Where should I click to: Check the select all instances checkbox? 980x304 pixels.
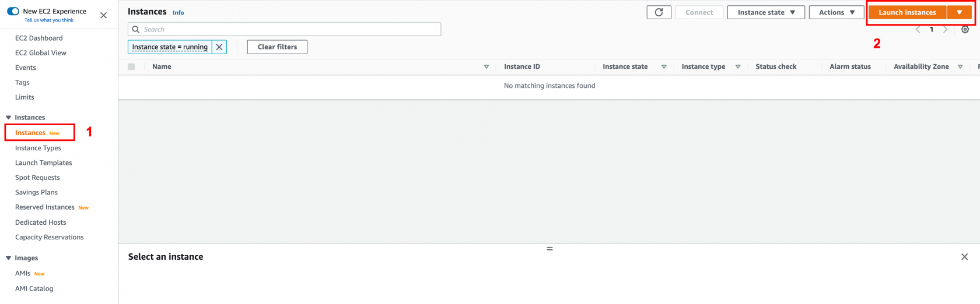click(x=131, y=67)
